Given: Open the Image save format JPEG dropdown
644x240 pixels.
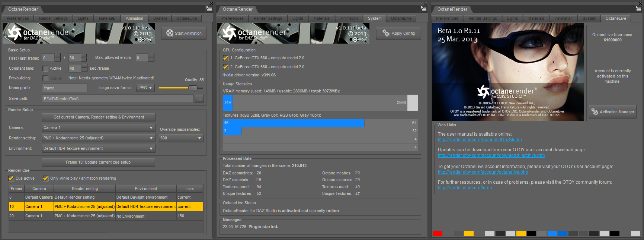Looking at the screenshot, I should (x=145, y=88).
